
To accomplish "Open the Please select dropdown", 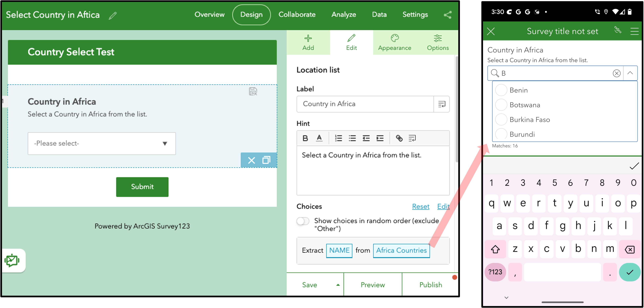I will pyautogui.click(x=102, y=144).
